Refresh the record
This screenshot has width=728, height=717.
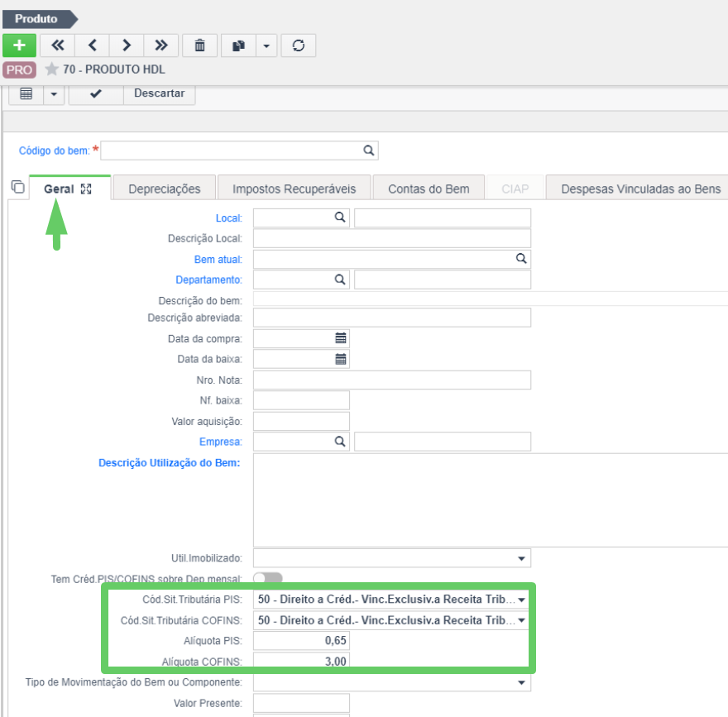298,45
